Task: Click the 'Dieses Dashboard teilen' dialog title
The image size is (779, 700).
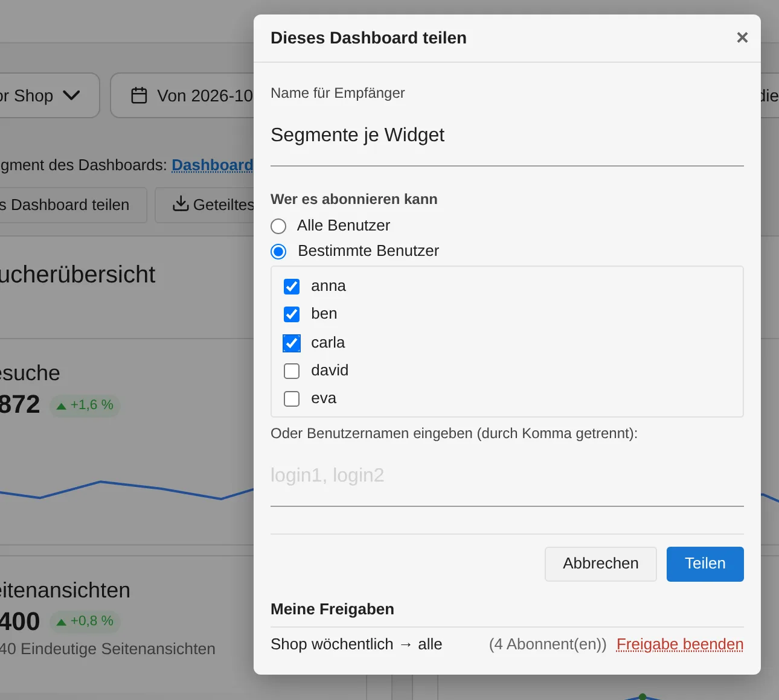Action: pos(368,38)
